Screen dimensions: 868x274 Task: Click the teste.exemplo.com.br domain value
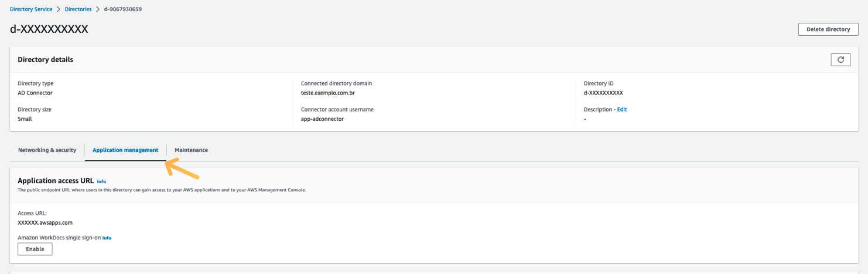click(x=327, y=93)
